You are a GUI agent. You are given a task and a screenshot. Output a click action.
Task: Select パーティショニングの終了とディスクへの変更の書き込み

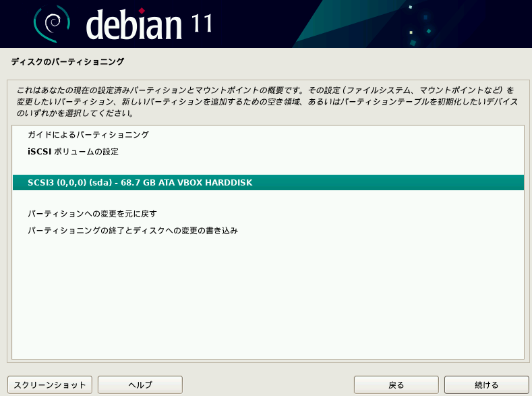268,231
